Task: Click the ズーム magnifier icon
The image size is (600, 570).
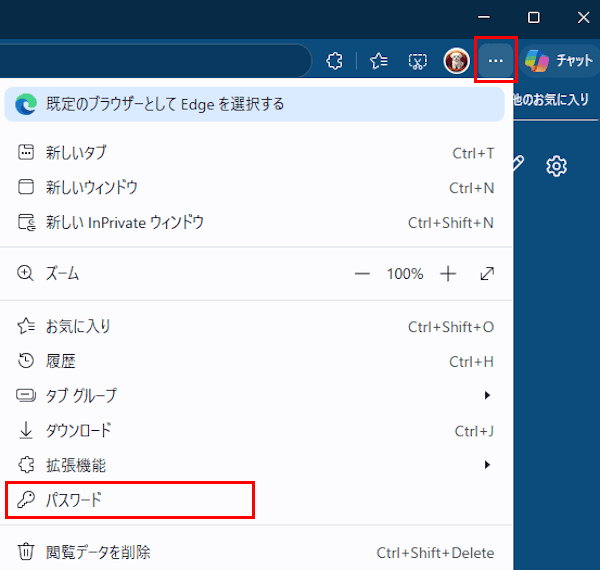Action: [x=25, y=274]
